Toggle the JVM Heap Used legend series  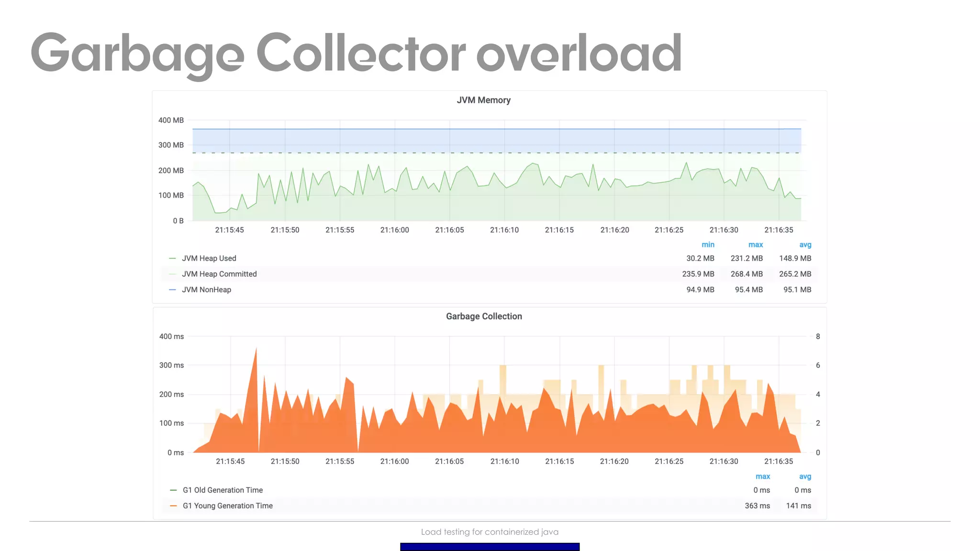click(209, 258)
